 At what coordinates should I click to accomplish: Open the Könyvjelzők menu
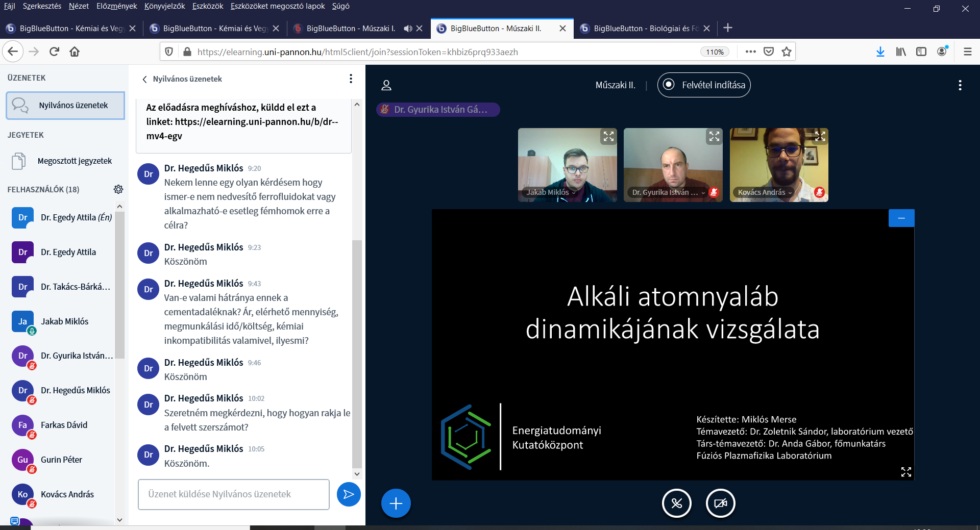[164, 6]
